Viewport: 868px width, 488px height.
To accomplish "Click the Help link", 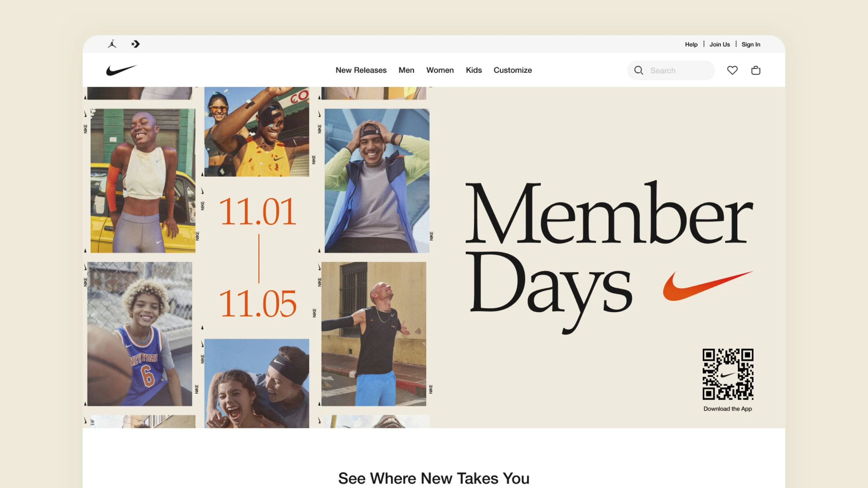I will pos(691,44).
